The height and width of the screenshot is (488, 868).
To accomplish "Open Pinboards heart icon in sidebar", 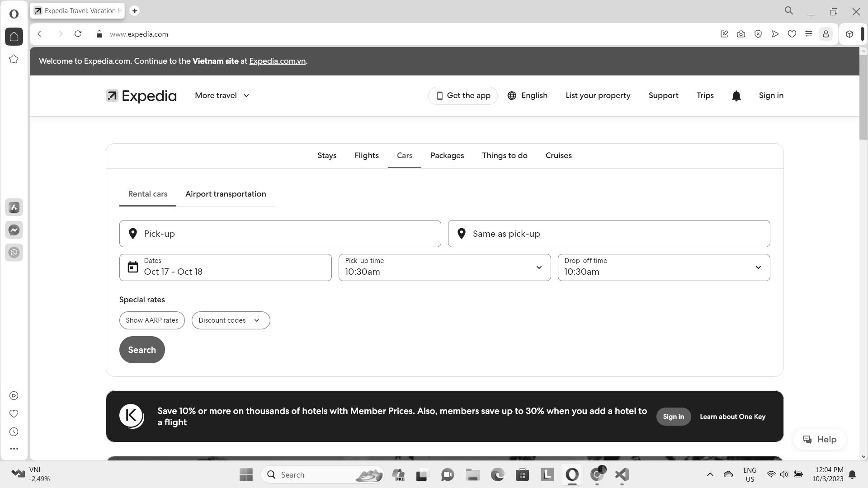I will 14,414.
